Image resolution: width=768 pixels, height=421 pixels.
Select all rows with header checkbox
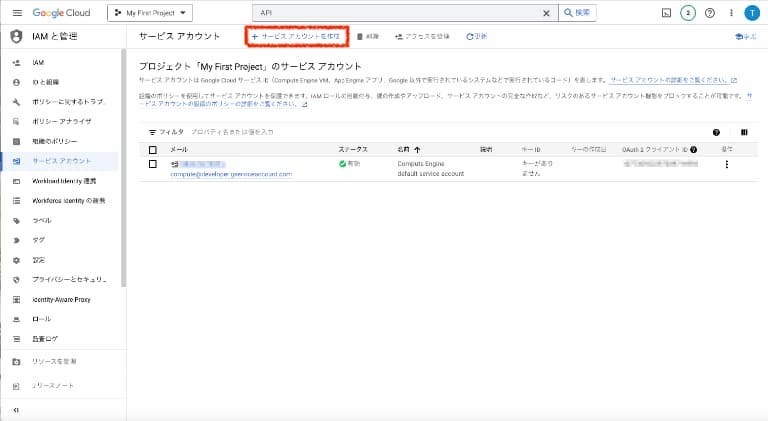[x=153, y=149]
